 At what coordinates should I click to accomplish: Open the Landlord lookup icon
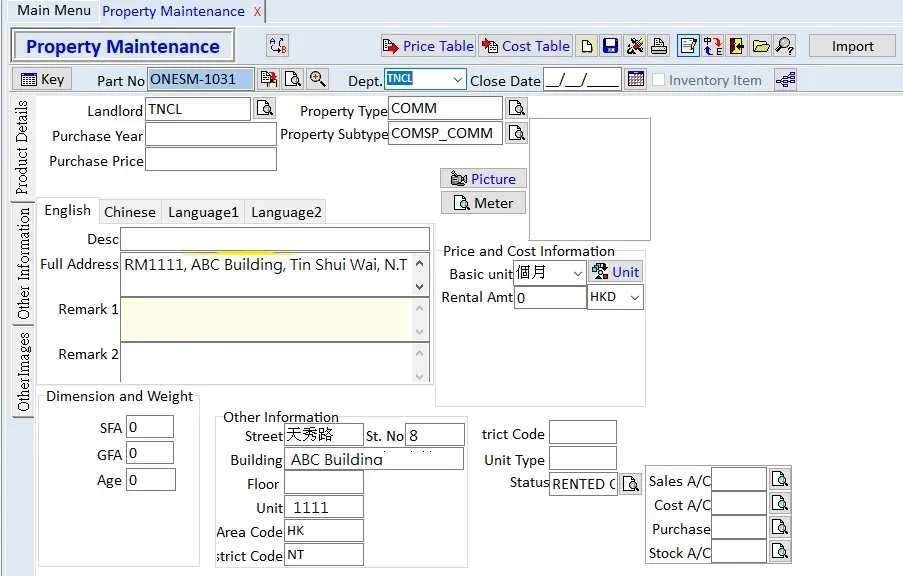pyautogui.click(x=265, y=108)
